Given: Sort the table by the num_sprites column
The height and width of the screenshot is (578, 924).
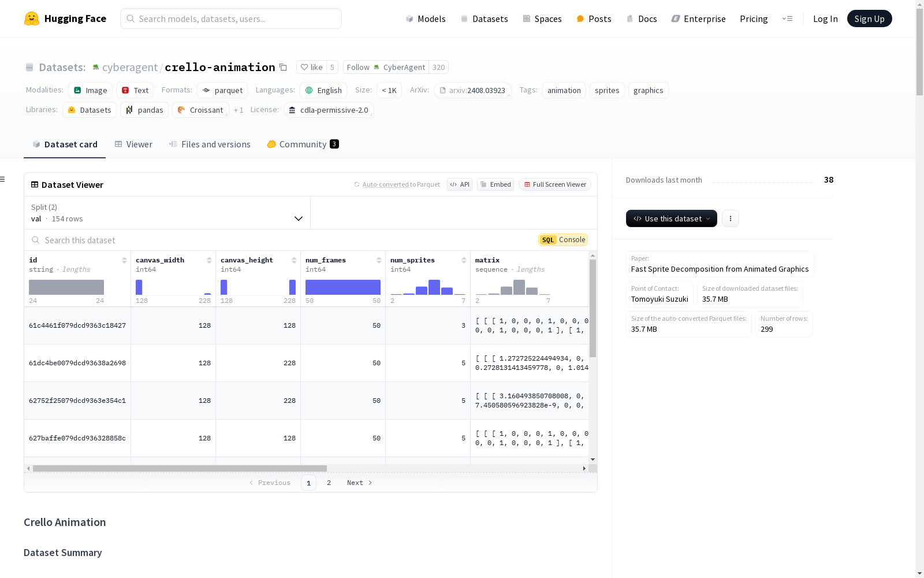Looking at the screenshot, I should (x=464, y=260).
